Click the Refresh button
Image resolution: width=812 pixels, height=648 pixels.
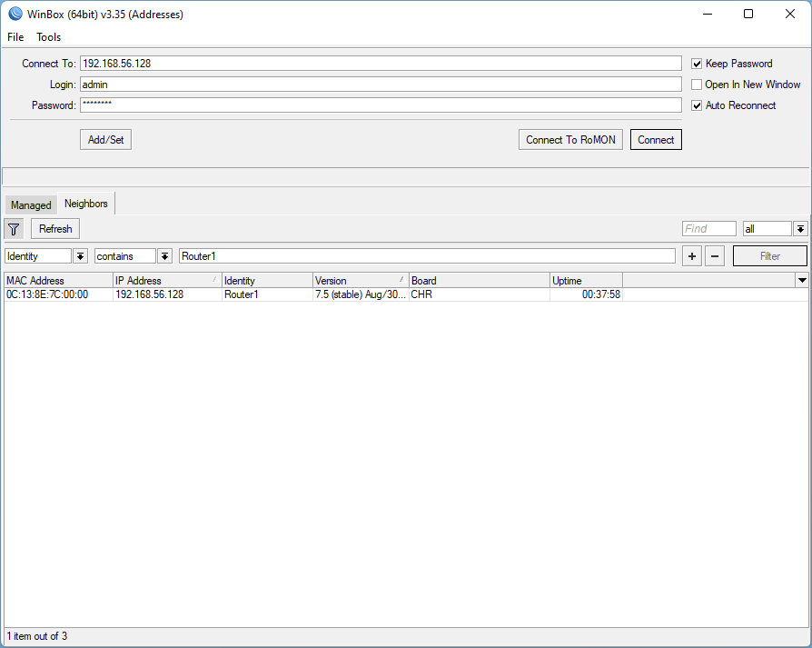coord(54,228)
